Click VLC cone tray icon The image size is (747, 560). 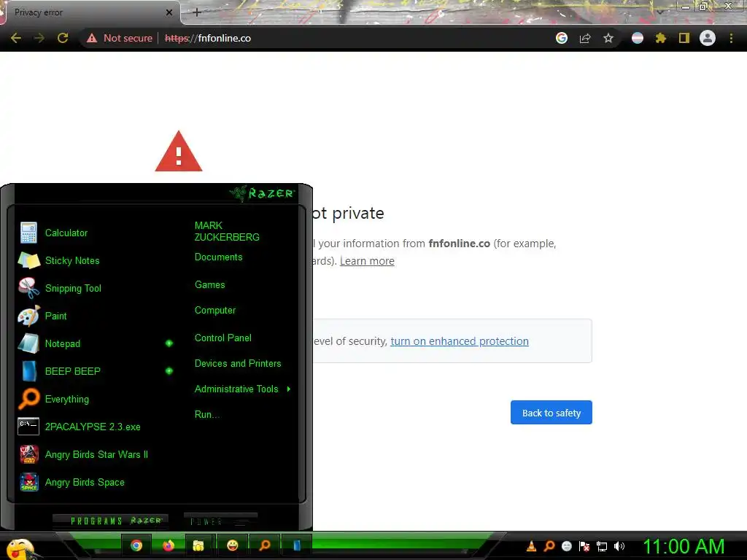[531, 546]
